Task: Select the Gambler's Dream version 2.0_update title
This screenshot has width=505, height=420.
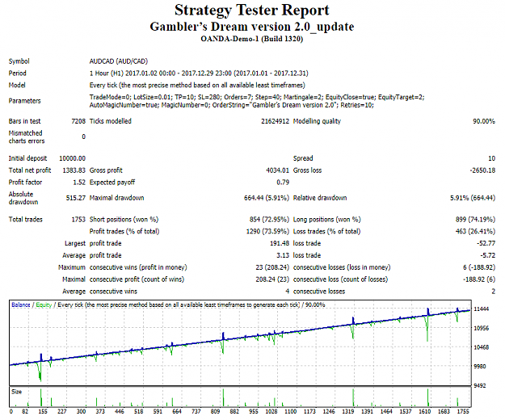Action: tap(252, 27)
